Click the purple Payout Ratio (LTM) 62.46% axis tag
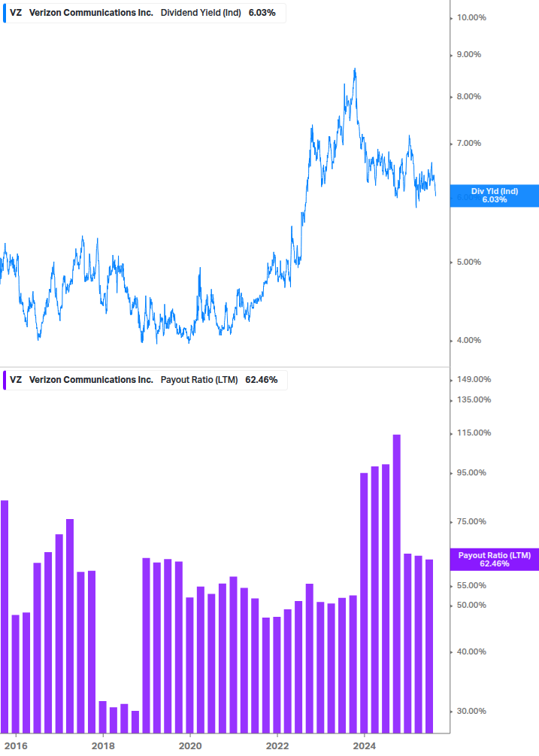The image size is (539, 756). coord(494,559)
